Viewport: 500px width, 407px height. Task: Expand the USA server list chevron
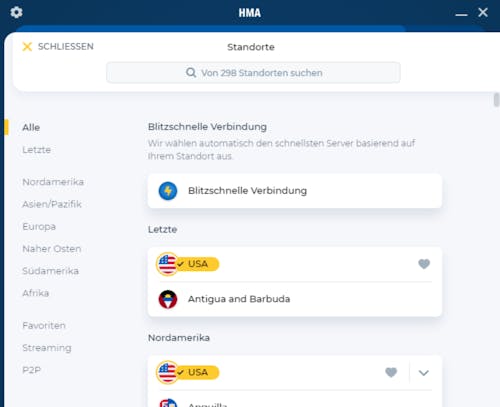424,373
